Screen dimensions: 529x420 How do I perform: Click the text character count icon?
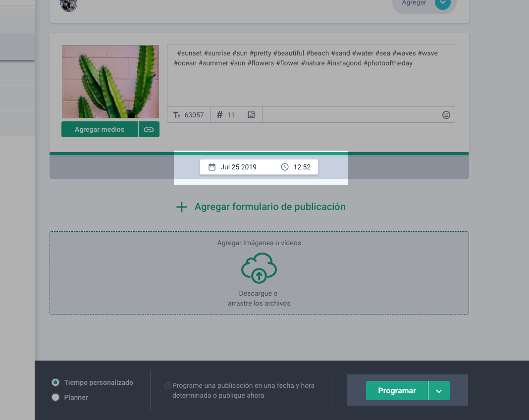[x=177, y=115]
